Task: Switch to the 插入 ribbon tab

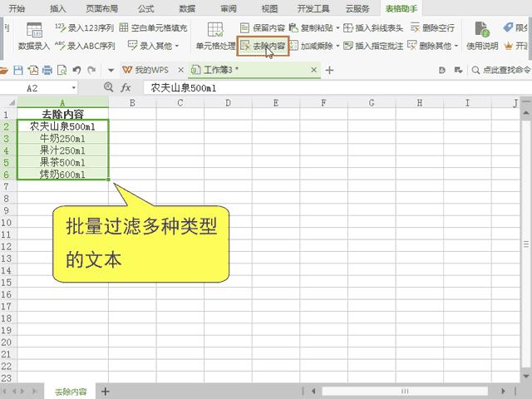Action: point(57,8)
